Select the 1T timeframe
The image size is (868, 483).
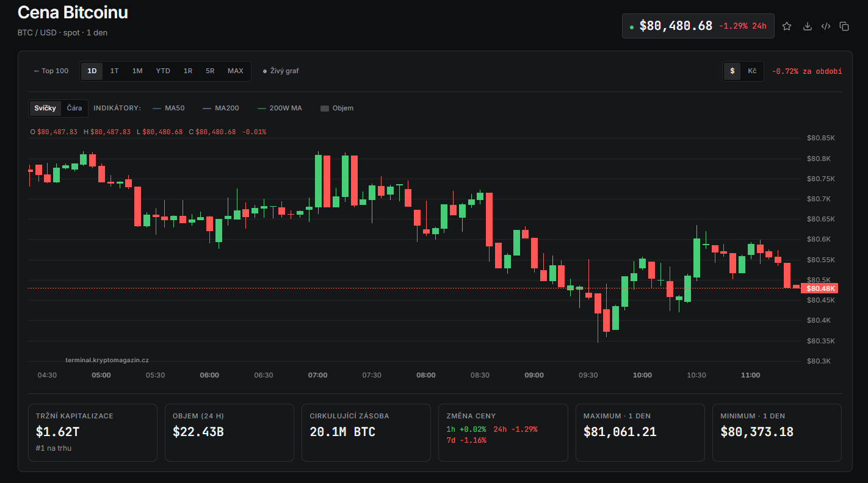(114, 71)
